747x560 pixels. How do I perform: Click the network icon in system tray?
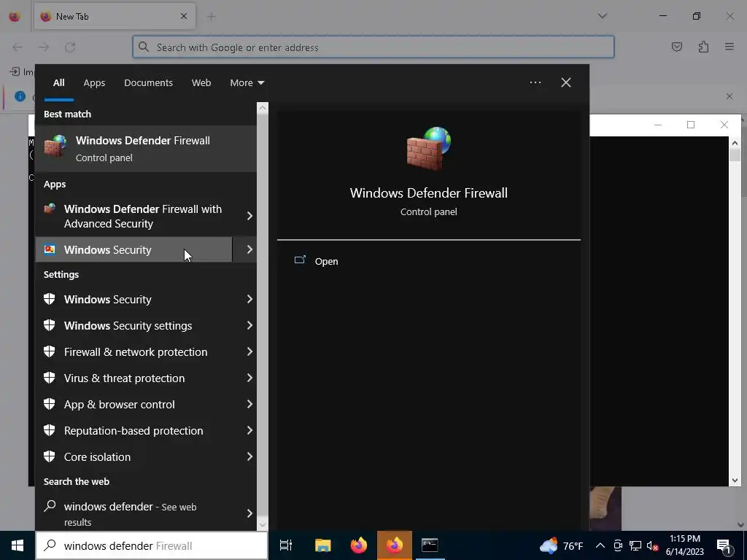pos(635,545)
